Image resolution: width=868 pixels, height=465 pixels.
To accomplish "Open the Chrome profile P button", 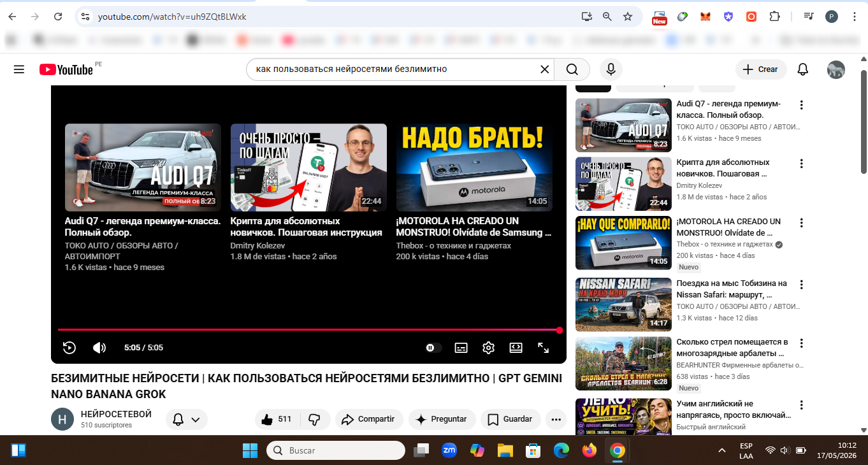I will pyautogui.click(x=832, y=17).
